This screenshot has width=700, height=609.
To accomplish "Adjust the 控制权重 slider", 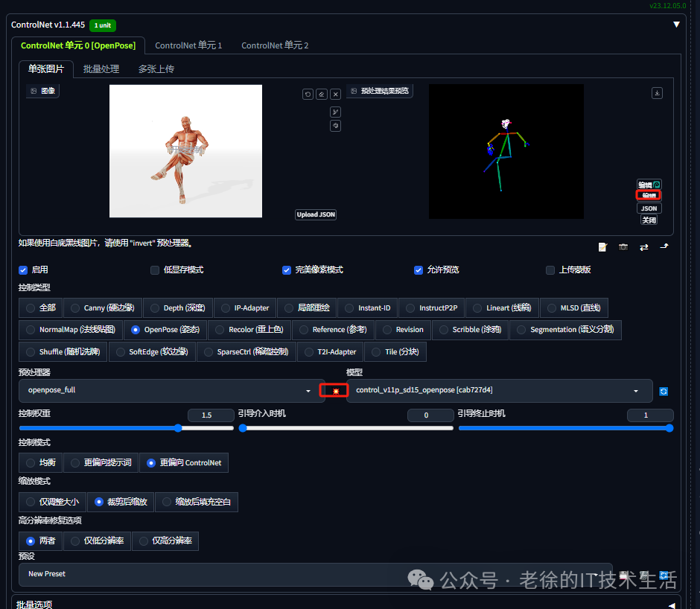I will pyautogui.click(x=127, y=428).
